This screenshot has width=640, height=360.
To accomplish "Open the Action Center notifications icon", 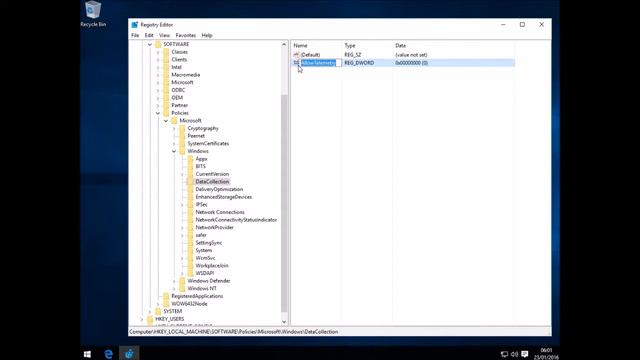I will (x=525, y=354).
